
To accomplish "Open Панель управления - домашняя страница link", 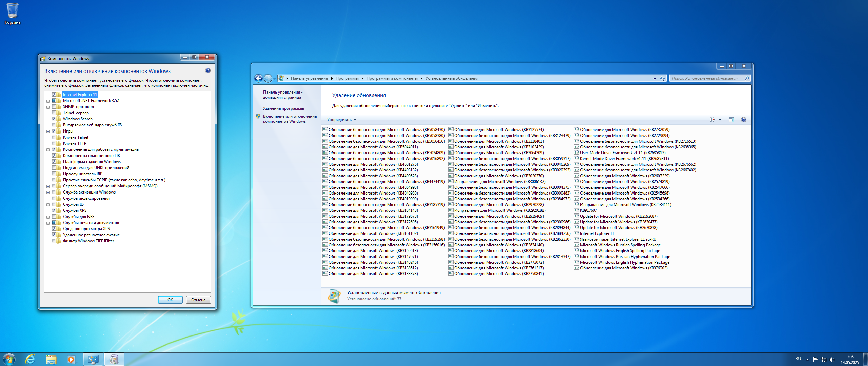I will point(283,95).
